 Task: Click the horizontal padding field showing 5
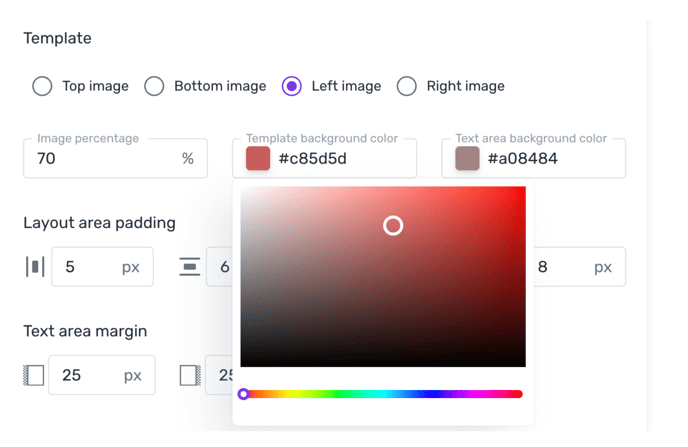[102, 267]
